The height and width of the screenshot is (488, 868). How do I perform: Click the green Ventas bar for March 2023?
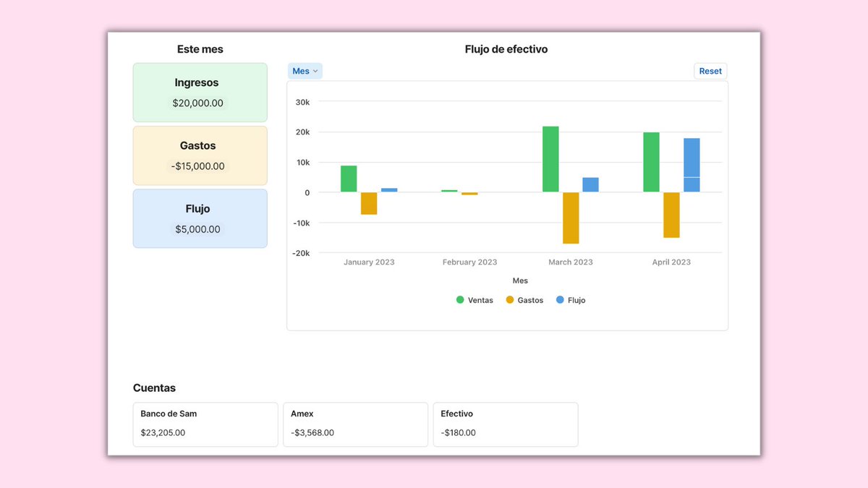(550, 159)
